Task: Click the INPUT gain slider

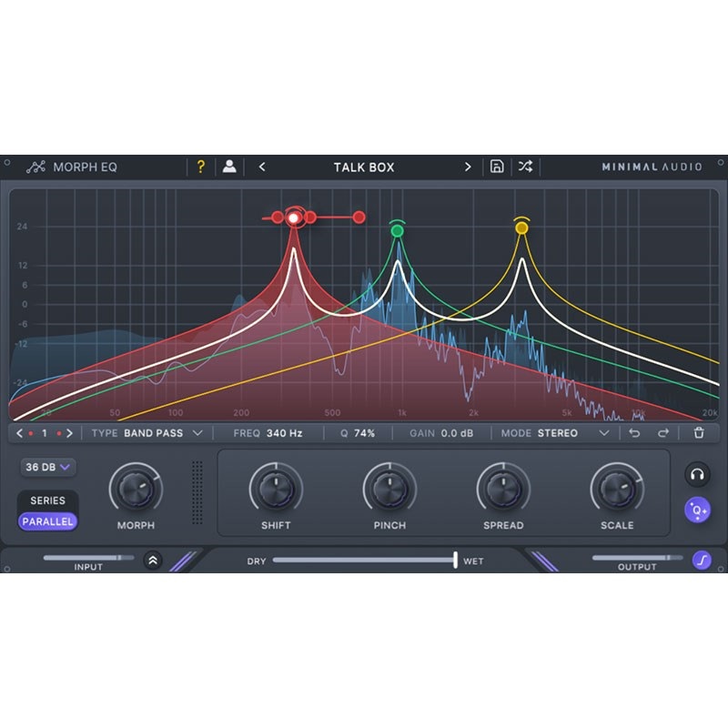Action: [88, 558]
